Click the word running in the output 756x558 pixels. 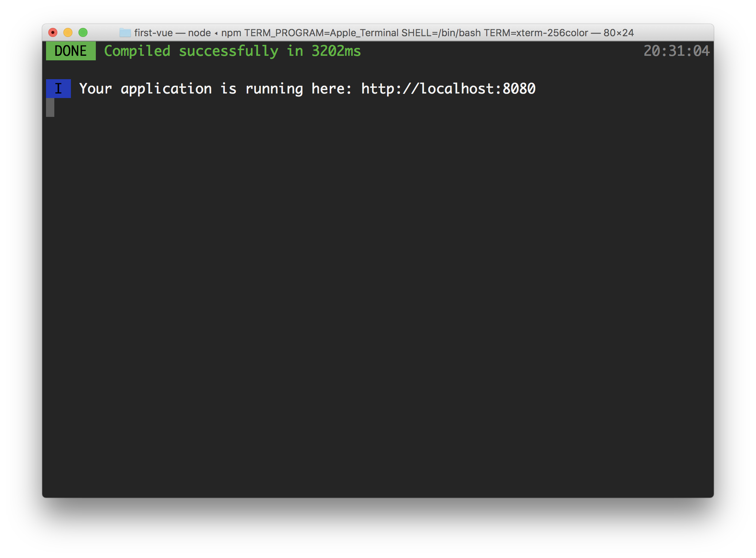pos(274,89)
